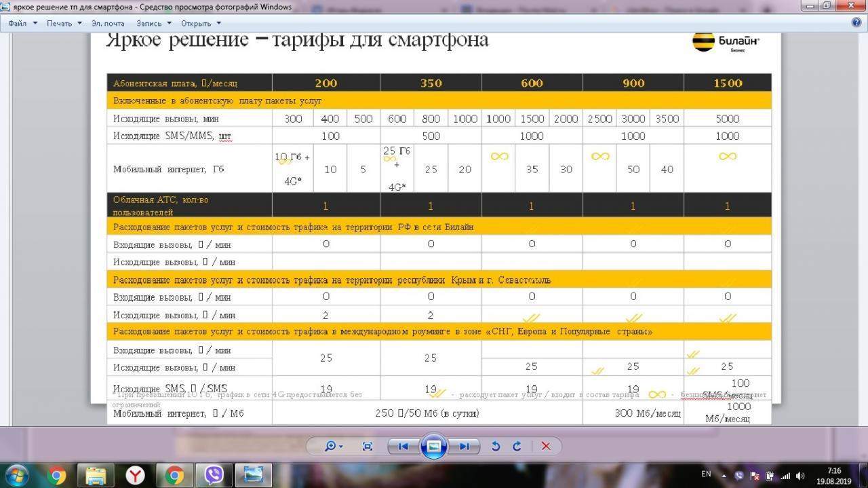Delete the image with red X button
This screenshot has height=488, width=868.
[545, 446]
